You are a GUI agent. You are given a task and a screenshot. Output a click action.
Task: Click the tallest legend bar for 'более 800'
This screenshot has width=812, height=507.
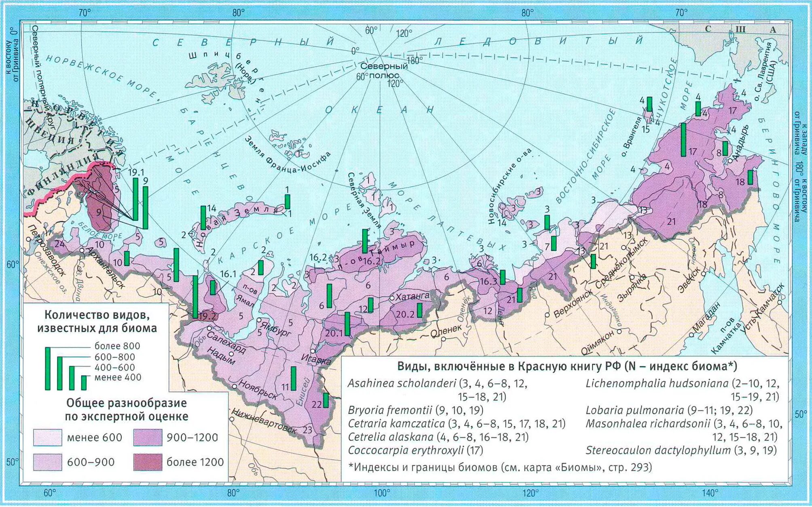pos(48,368)
